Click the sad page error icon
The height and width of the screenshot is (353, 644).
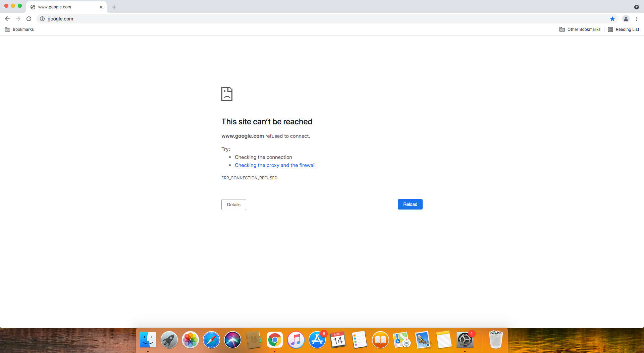[227, 94]
